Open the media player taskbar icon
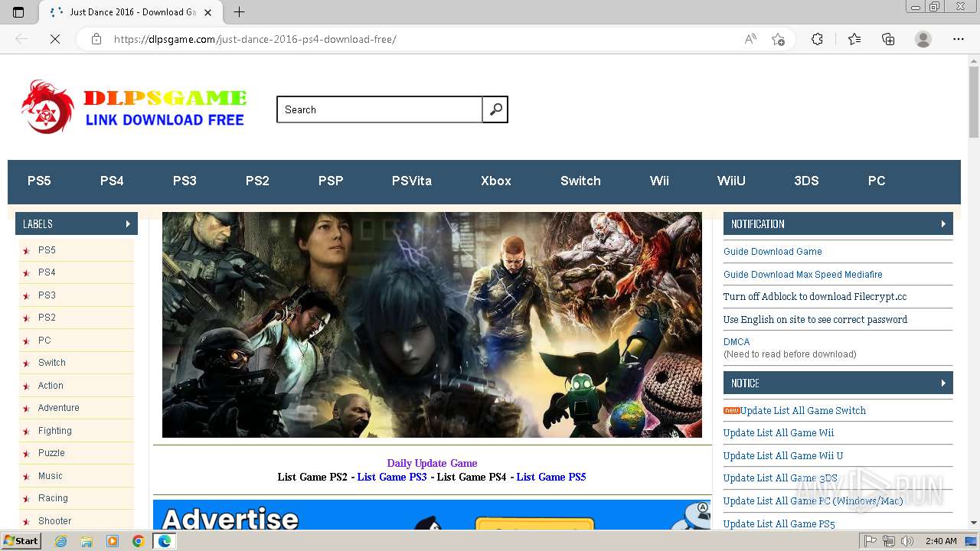The width and height of the screenshot is (980, 551). [x=113, y=541]
